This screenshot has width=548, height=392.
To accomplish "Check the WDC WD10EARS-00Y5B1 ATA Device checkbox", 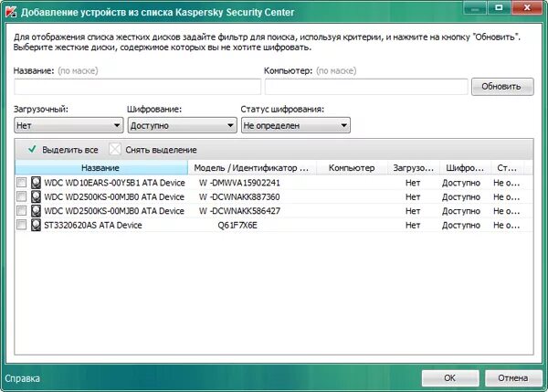I will (x=22, y=183).
